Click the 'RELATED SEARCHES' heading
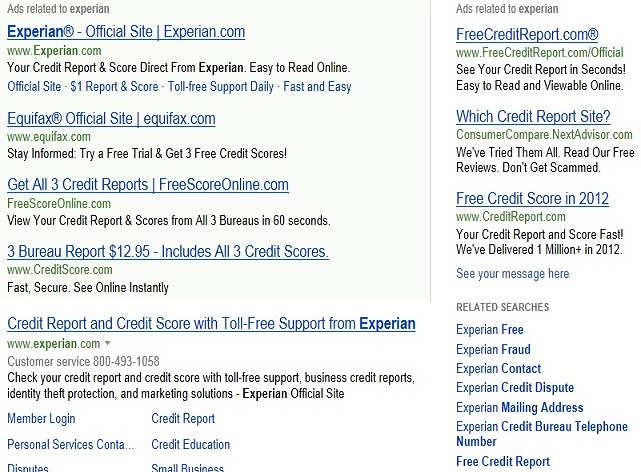The width and height of the screenshot is (641, 472). pyautogui.click(x=502, y=307)
